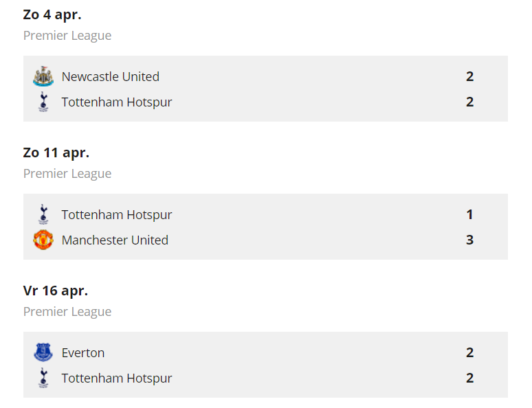Select the Everton team name
This screenshot has width=532, height=408.
pyautogui.click(x=83, y=353)
